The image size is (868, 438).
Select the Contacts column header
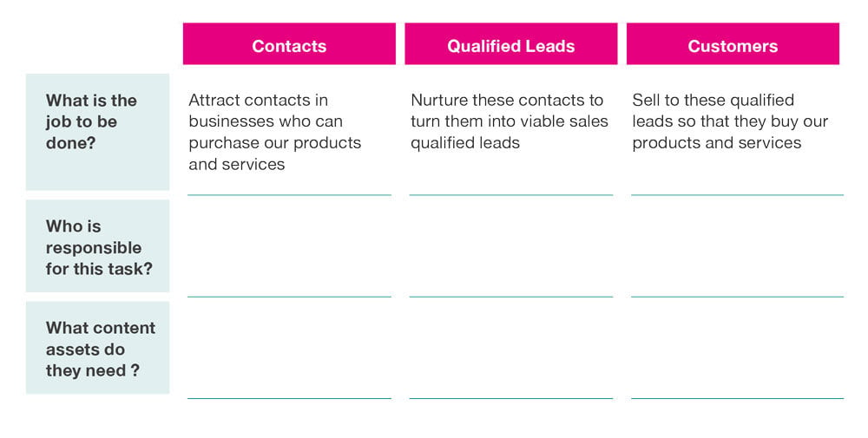click(x=289, y=43)
